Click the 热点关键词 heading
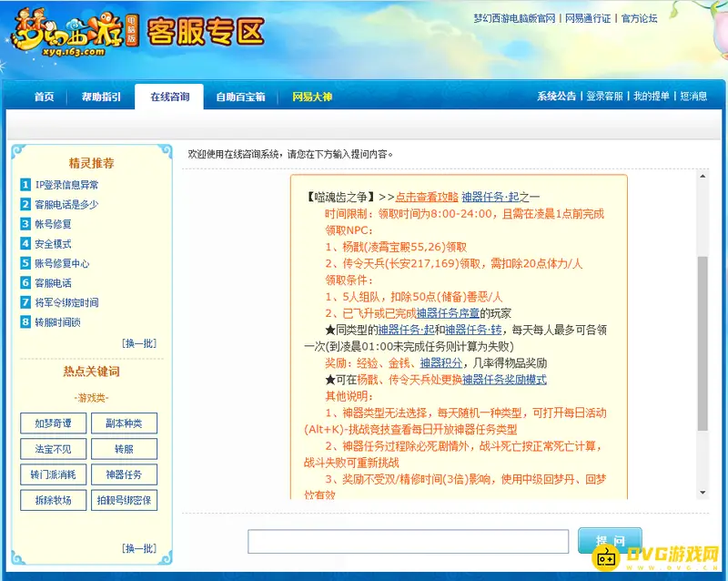The height and width of the screenshot is (581, 728). pos(92,372)
